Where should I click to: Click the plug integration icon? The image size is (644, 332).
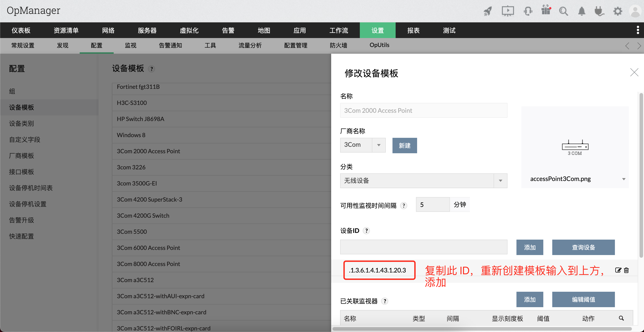pos(599,11)
